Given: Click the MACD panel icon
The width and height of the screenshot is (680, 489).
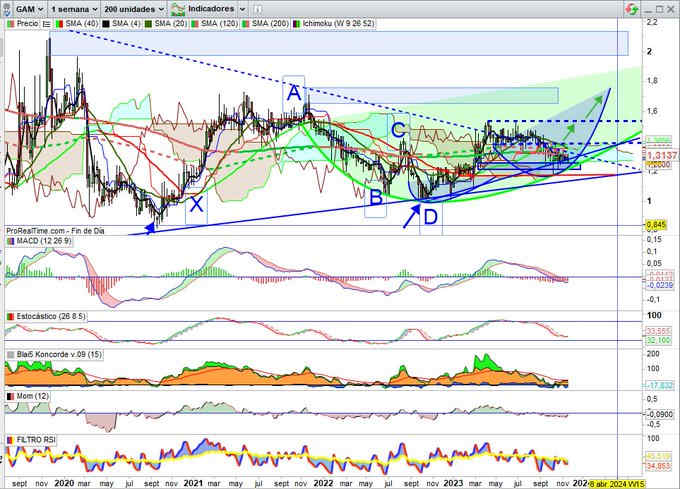Looking at the screenshot, I should coord(10,241).
